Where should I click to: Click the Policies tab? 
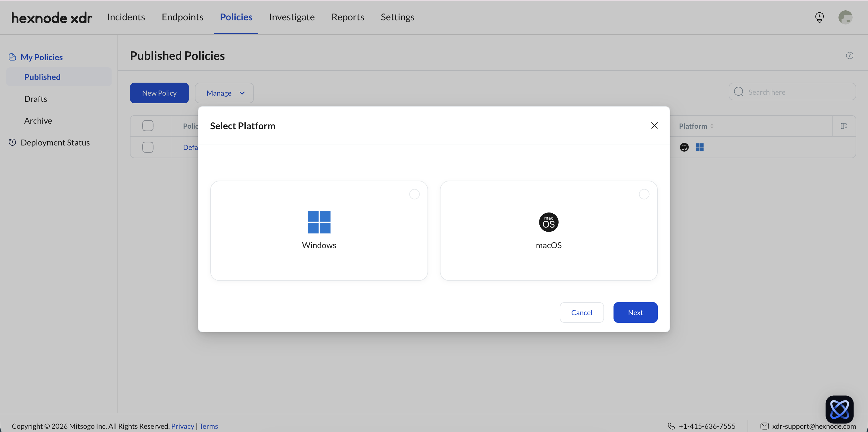tap(236, 17)
